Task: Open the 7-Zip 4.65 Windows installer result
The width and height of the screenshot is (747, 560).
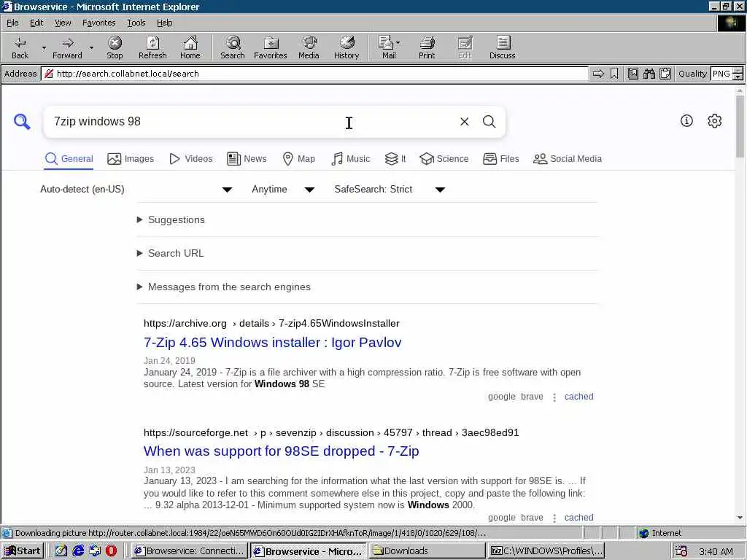Action: [273, 343]
